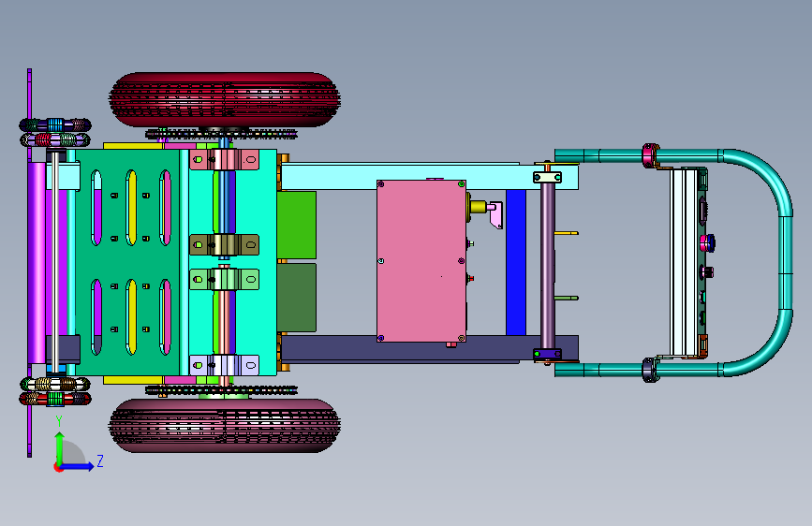812x526 pixels.
Task: Select the blue Z axis arrow of the triad
Action: coord(79,466)
